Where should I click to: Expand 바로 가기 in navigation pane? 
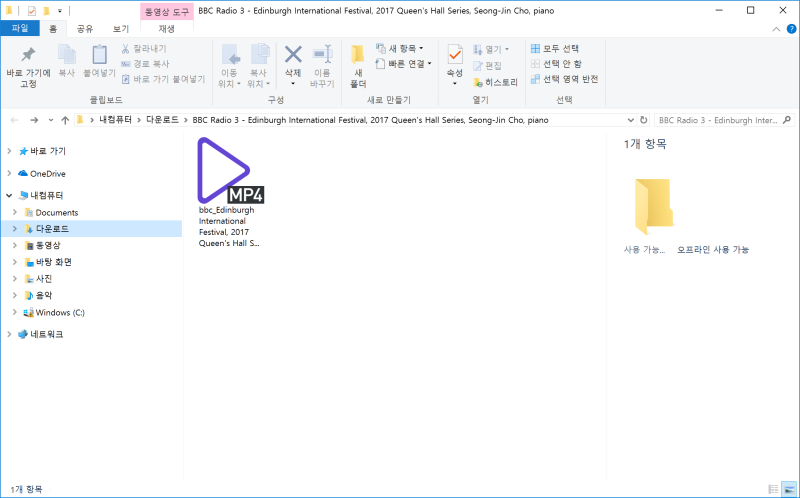pyautogui.click(x=9, y=151)
